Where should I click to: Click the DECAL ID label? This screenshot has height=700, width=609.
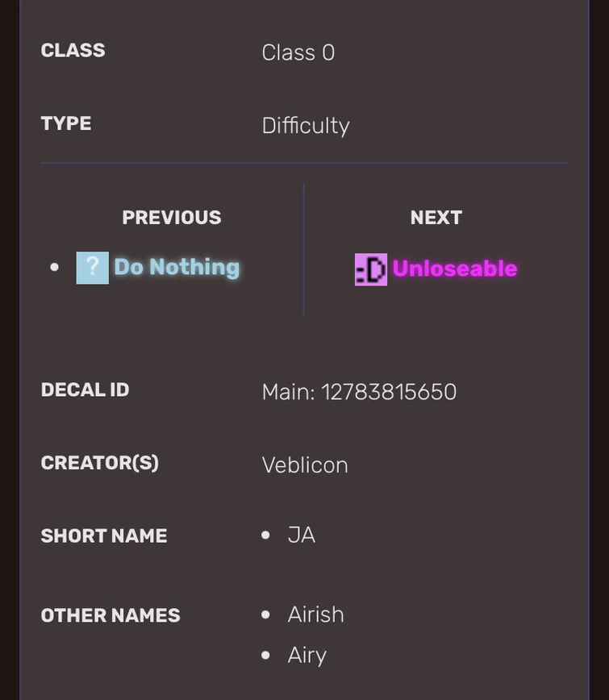click(x=85, y=390)
